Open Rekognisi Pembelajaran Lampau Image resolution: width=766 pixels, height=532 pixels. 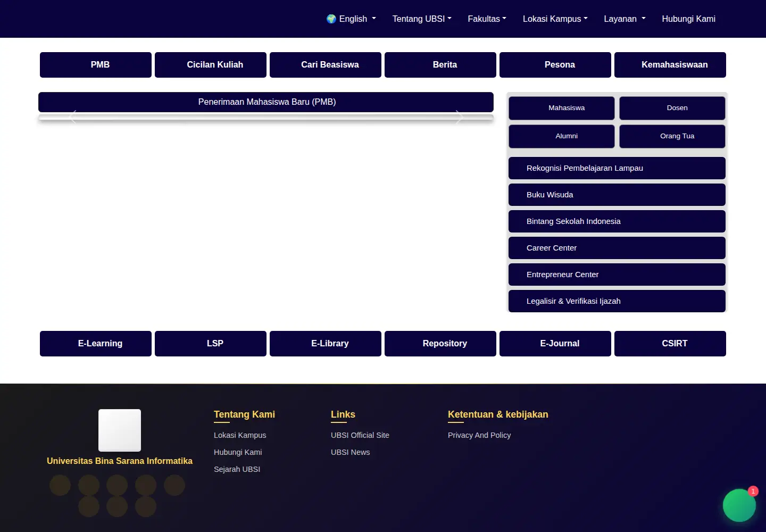(617, 168)
